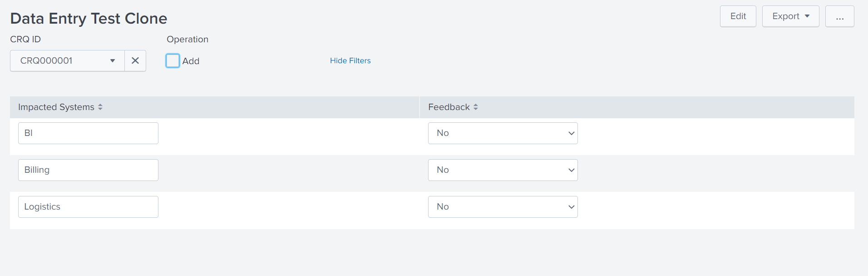The width and height of the screenshot is (868, 276).
Task: Open the ellipsis (...) options menu
Action: (x=839, y=16)
